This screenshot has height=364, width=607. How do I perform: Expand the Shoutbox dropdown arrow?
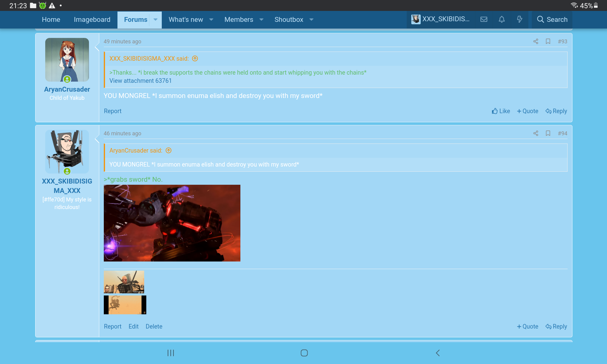[311, 20]
